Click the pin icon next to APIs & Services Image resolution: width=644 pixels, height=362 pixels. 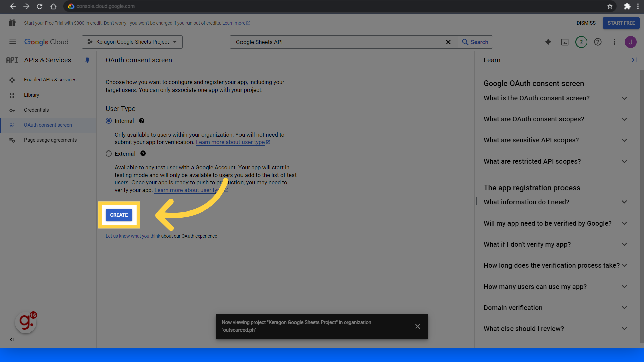click(x=87, y=60)
